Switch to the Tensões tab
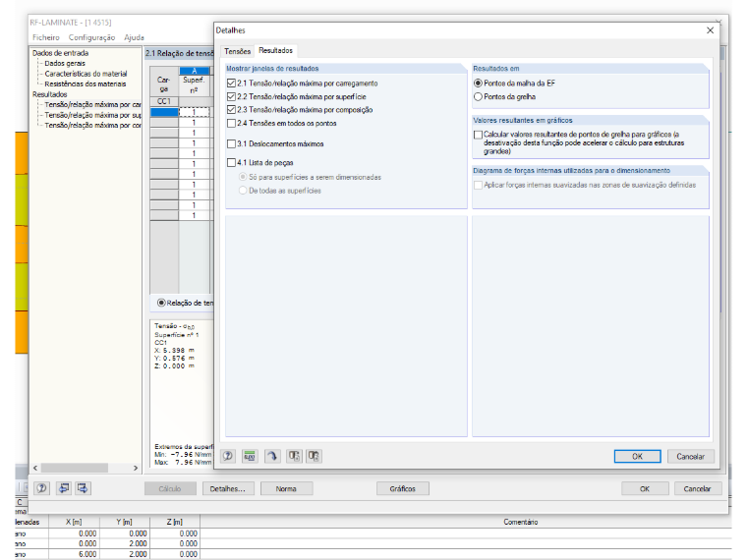This screenshot has height=560, width=747. coord(237,51)
